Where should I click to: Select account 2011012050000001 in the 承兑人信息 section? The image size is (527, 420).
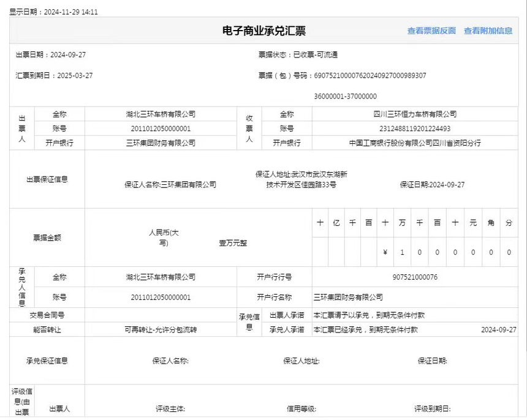161,298
